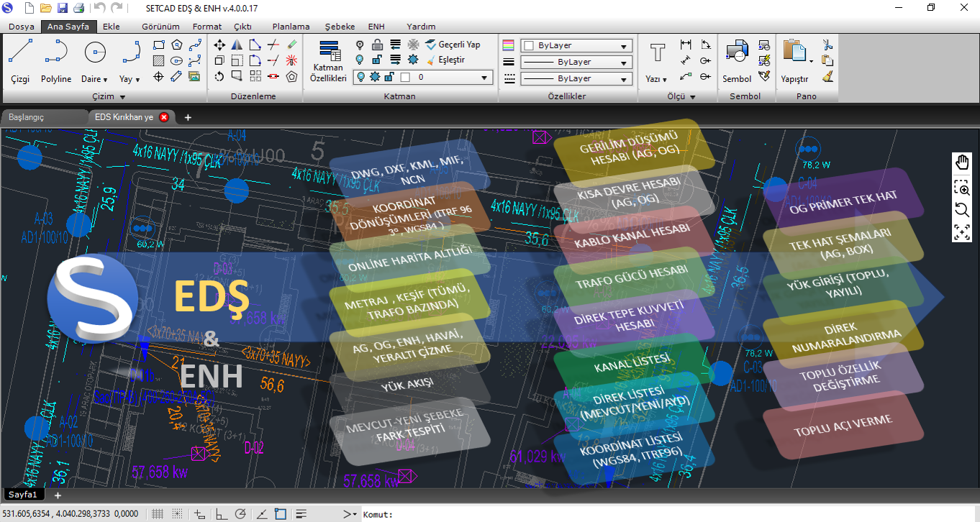This screenshot has height=522, width=980.
Task: Toggle layer lock icon in layer dropdown
Action: click(389, 77)
